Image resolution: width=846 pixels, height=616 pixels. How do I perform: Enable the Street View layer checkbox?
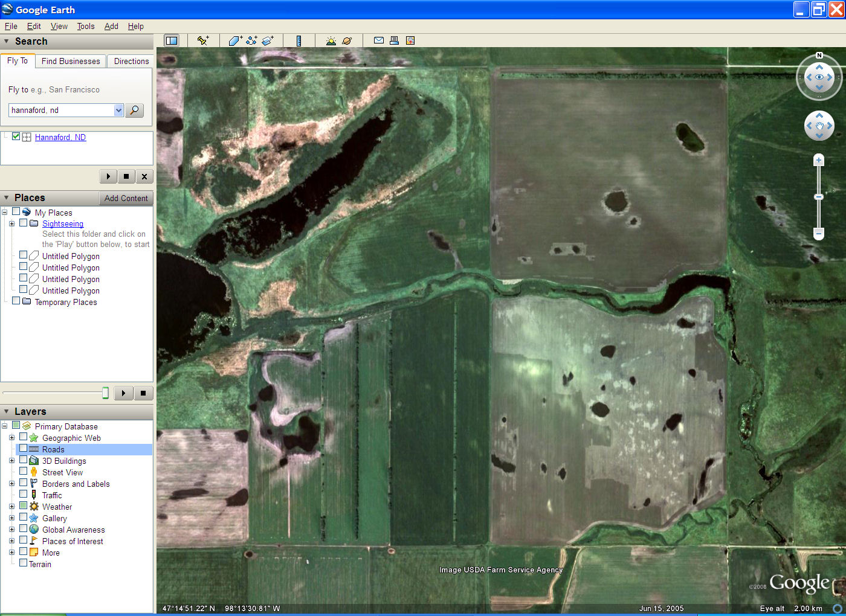(24, 472)
